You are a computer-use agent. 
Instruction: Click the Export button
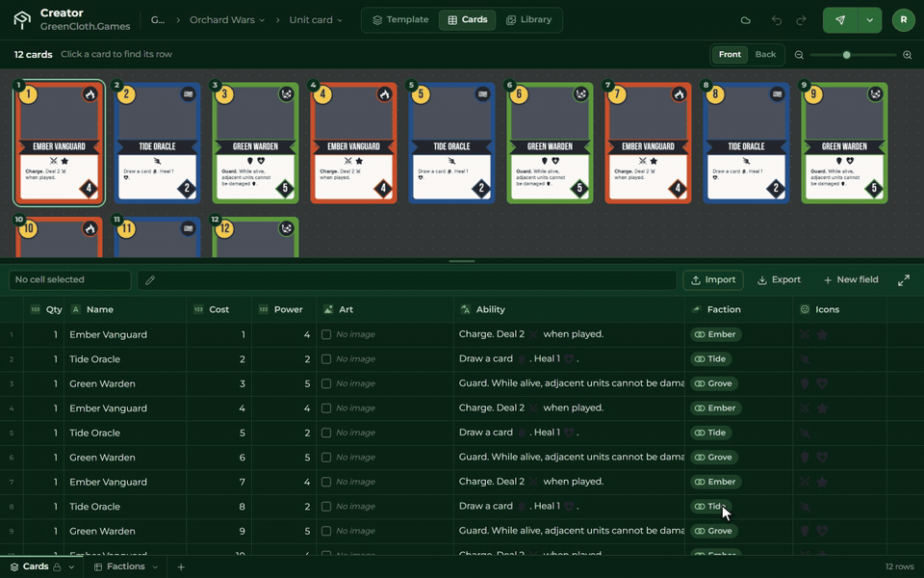pos(779,280)
